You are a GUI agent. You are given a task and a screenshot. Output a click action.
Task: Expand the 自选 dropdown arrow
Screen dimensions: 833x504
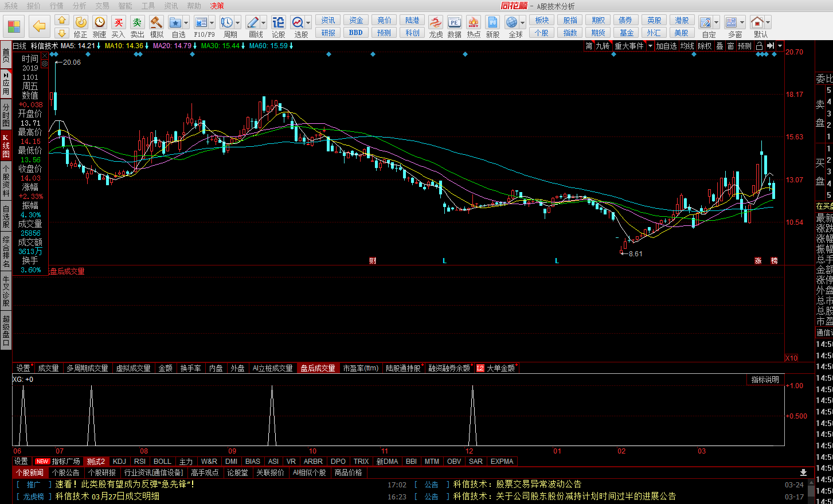tap(186, 22)
